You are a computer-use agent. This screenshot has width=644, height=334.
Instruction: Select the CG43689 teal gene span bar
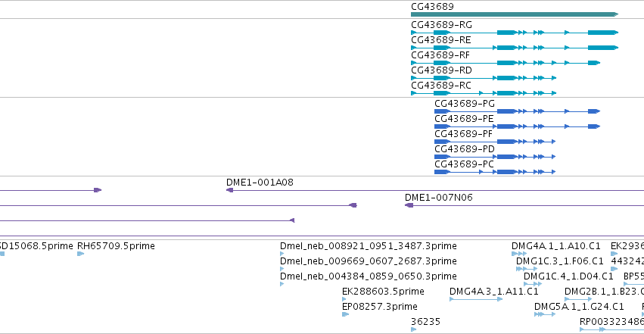[x=514, y=14]
